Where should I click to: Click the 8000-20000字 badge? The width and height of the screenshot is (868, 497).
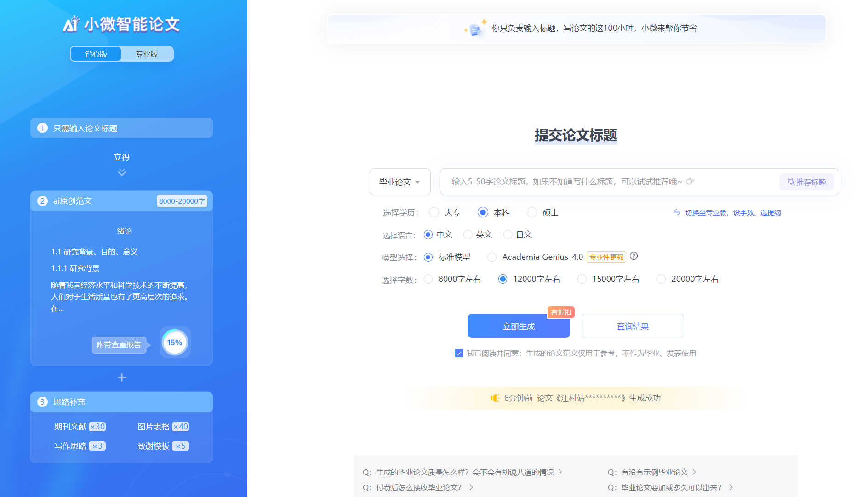[182, 201]
